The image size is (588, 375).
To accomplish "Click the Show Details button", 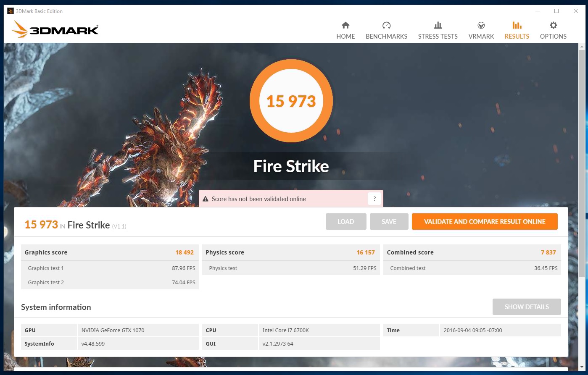I will (527, 307).
